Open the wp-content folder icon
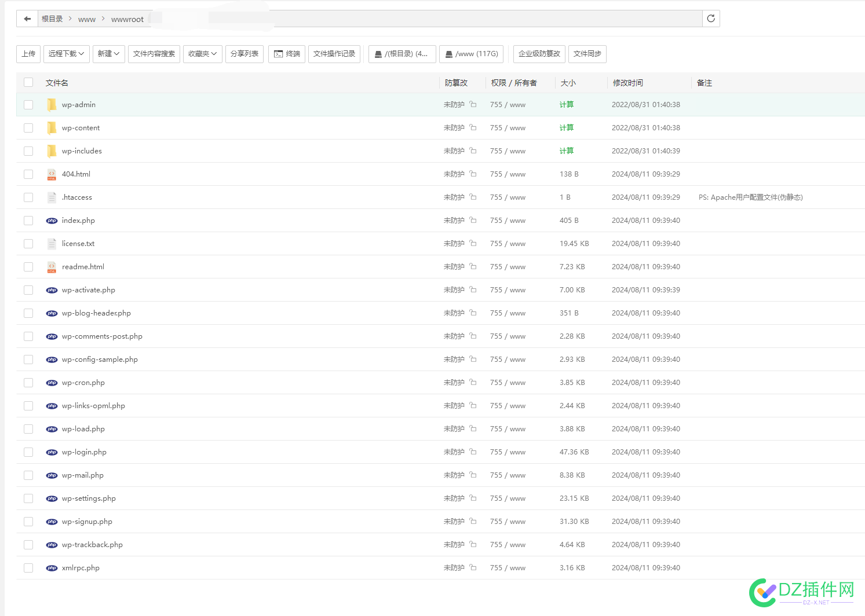 52,127
